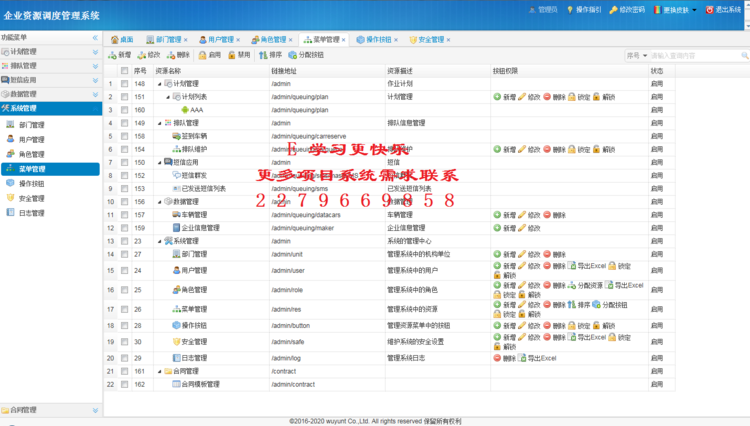This screenshot has width=750, height=426.
Task: Click the android icon in AAA row
Action: pos(185,110)
